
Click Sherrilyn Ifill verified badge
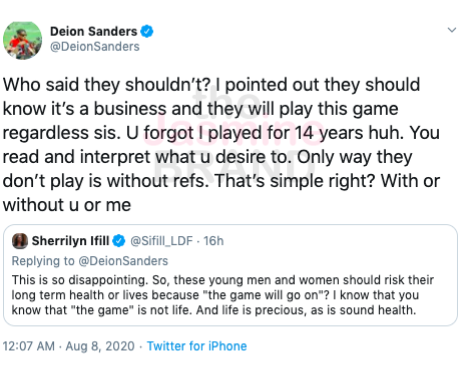(119, 241)
